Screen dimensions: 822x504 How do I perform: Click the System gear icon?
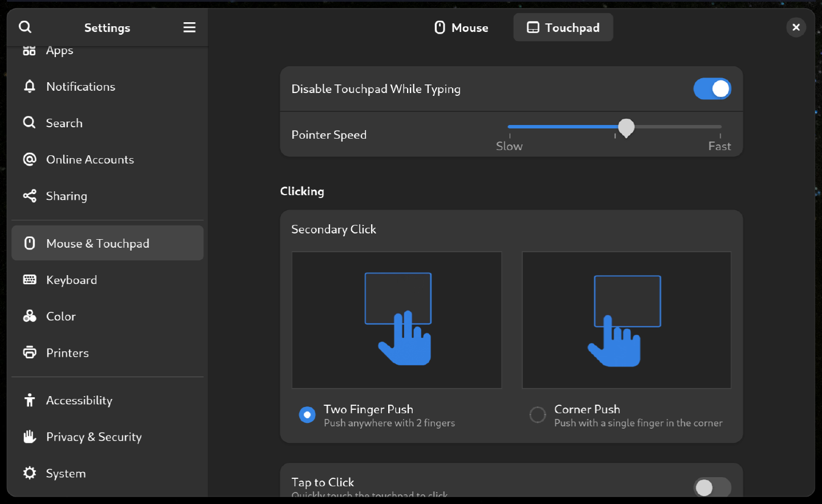30,473
